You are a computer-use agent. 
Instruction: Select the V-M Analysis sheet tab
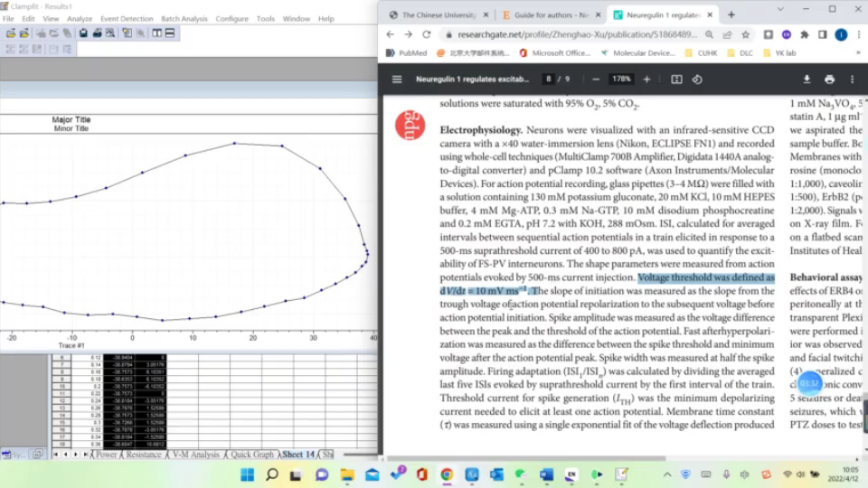195,455
